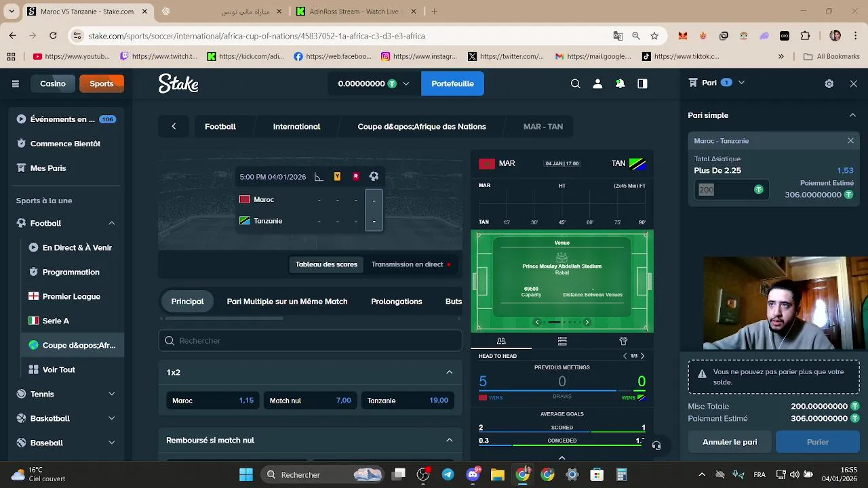Image resolution: width=868 pixels, height=488 pixels.
Task: Click the bet amount input field
Action: pyautogui.click(x=732, y=190)
